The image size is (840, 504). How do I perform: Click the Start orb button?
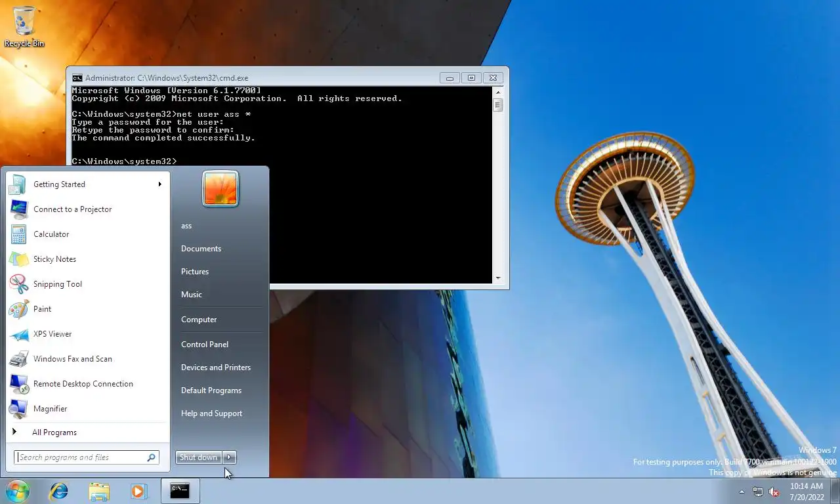point(18,490)
